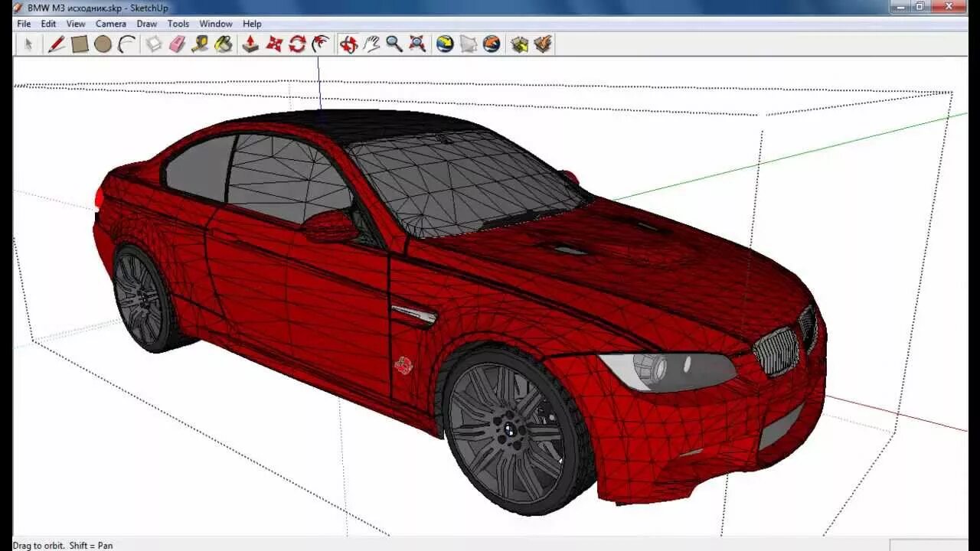Open the Tools menu
The image size is (980, 551).
click(178, 24)
